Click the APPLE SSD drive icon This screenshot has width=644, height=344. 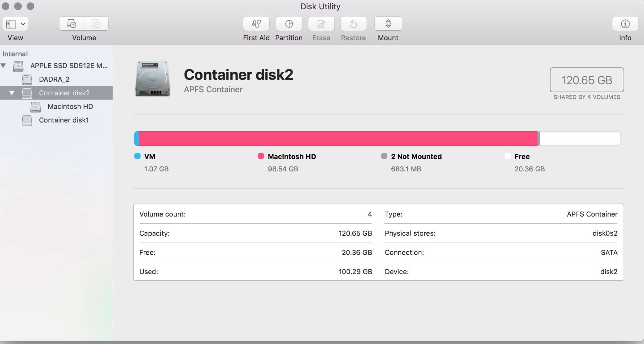tap(18, 66)
